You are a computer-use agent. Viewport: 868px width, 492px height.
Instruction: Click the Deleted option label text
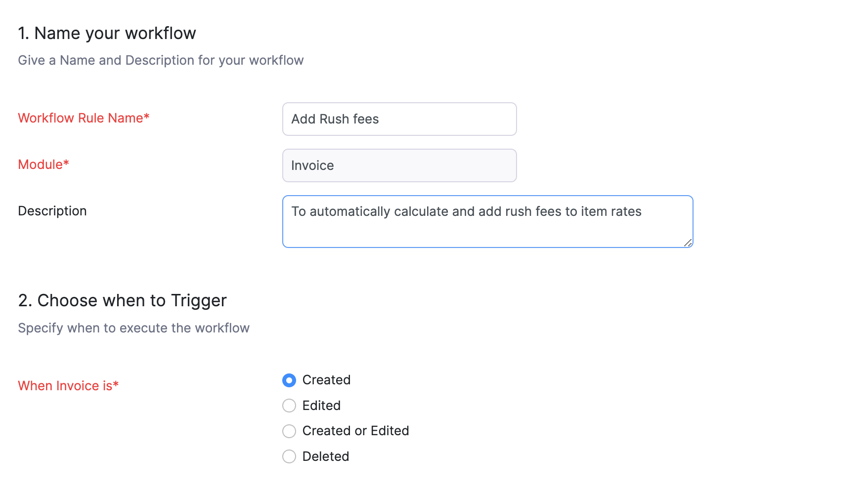click(x=325, y=456)
